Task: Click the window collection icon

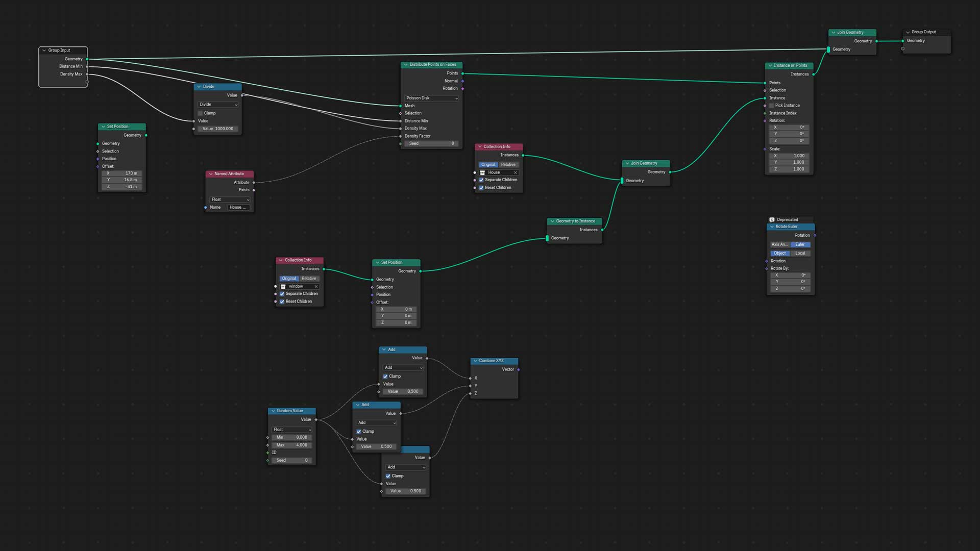Action: [283, 287]
